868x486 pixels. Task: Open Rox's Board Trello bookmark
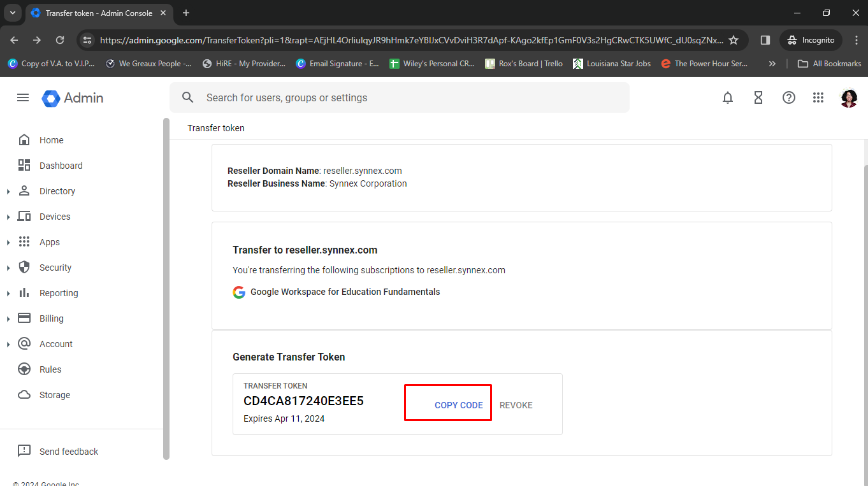click(524, 64)
